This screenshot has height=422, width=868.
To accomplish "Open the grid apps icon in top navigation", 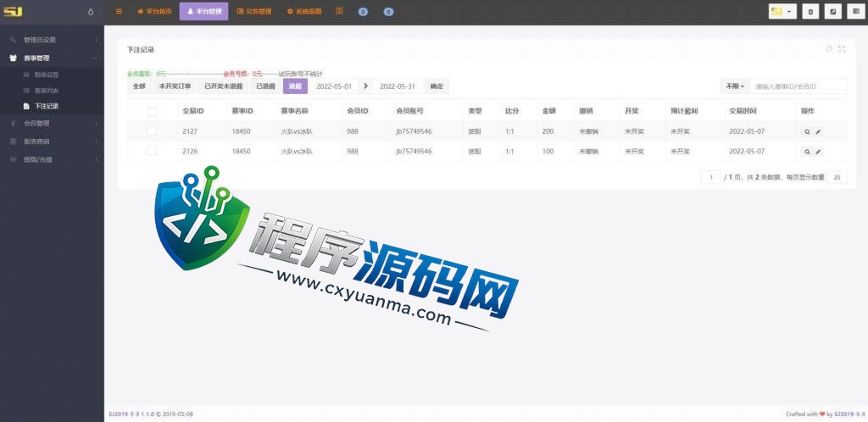I will [339, 11].
